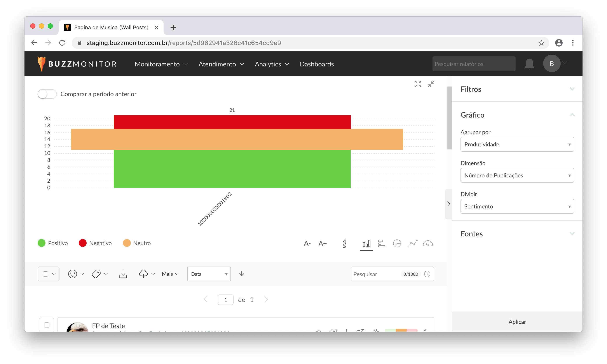
Task: Open the Dividir Sentimento dropdown
Action: [x=517, y=206]
